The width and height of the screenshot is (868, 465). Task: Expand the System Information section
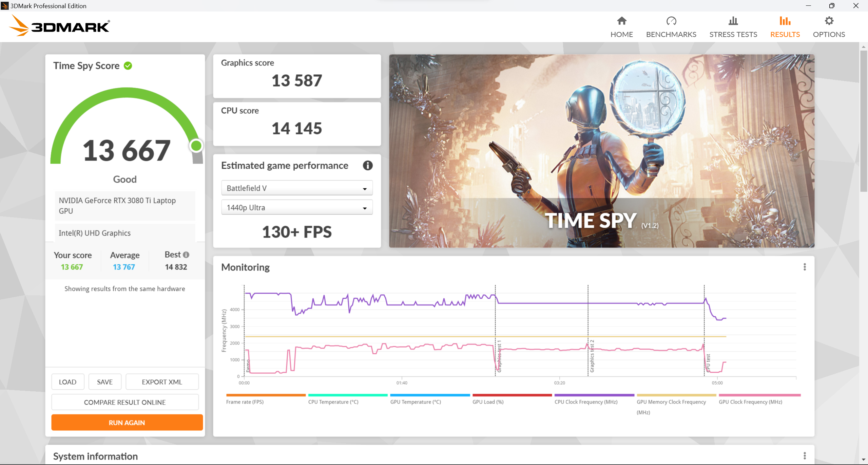pos(96,457)
